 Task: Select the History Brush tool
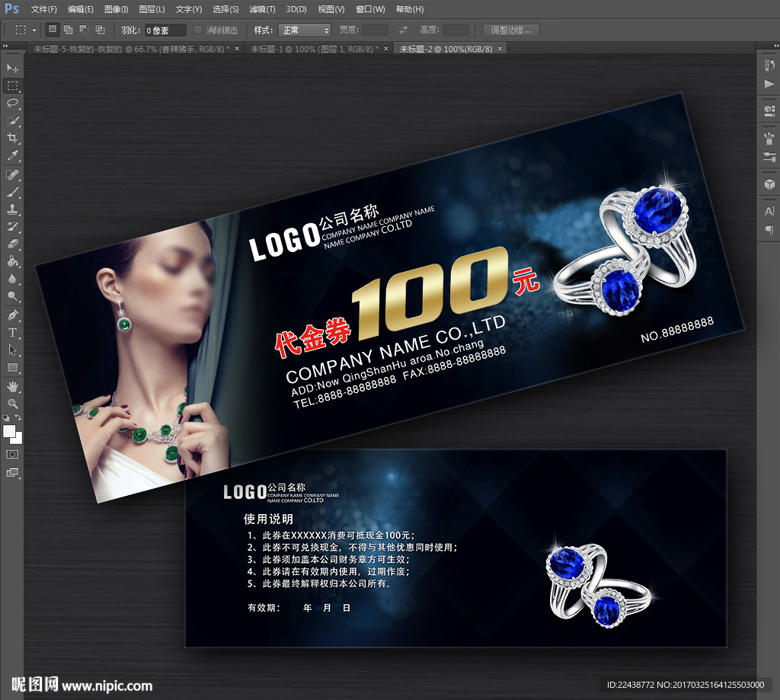[x=12, y=227]
